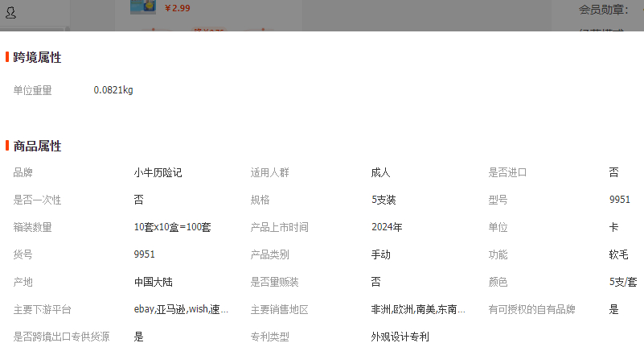Select the 软毛 function value
This screenshot has height=343, width=644.
(619, 254)
